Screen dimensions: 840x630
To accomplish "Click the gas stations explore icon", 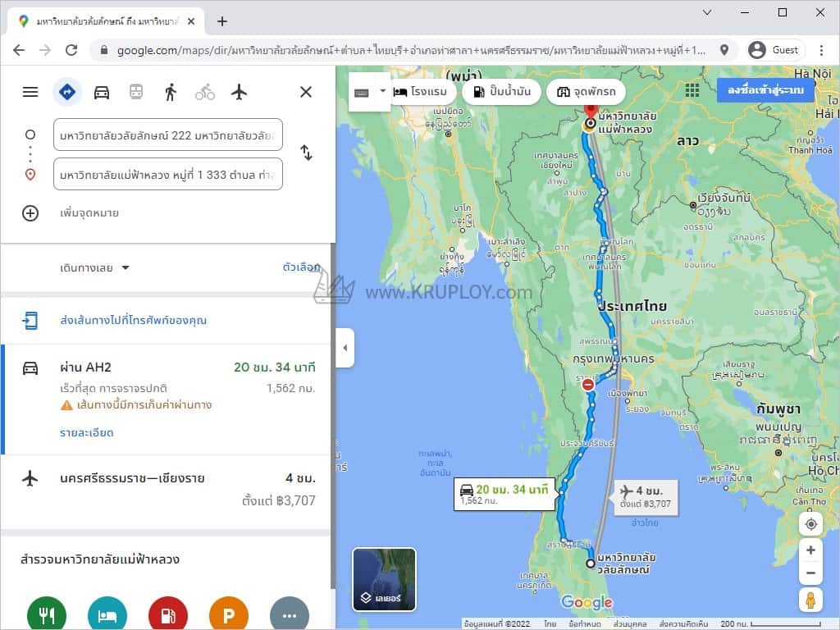I will click(x=168, y=615).
